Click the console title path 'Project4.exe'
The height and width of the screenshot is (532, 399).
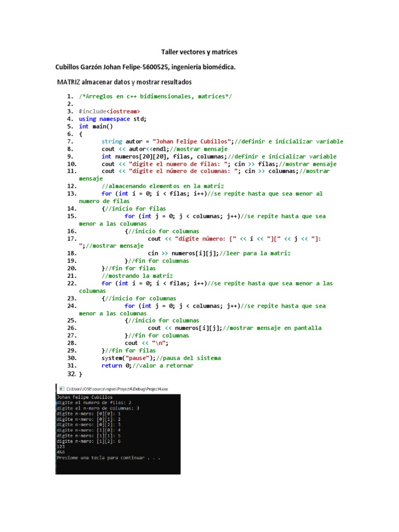point(117,389)
